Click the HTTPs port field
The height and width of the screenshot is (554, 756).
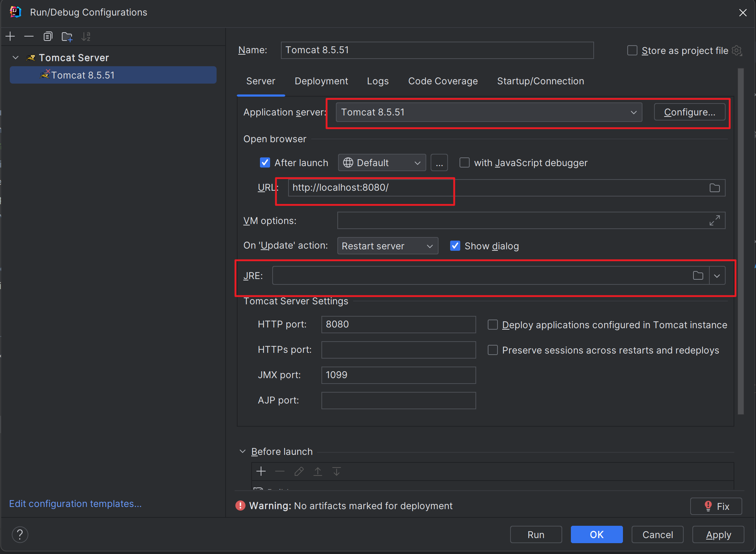point(398,350)
